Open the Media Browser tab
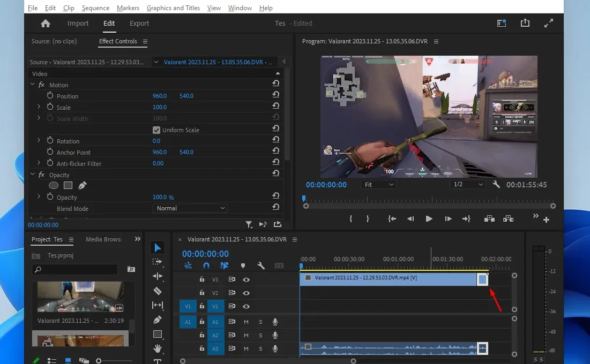590x364 pixels. [x=103, y=239]
